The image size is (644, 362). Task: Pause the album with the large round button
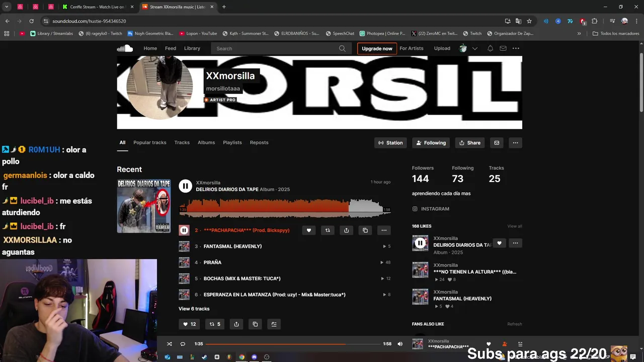point(185,186)
